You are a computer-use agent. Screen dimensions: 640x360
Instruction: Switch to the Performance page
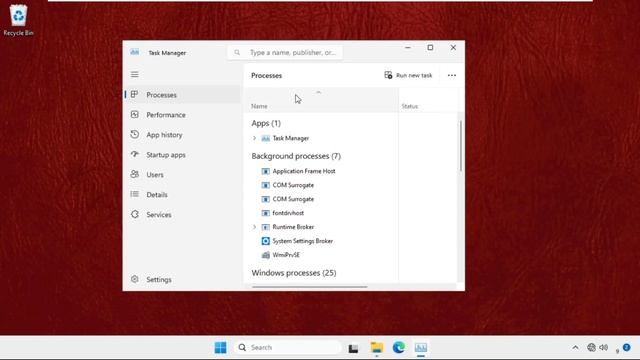point(166,115)
